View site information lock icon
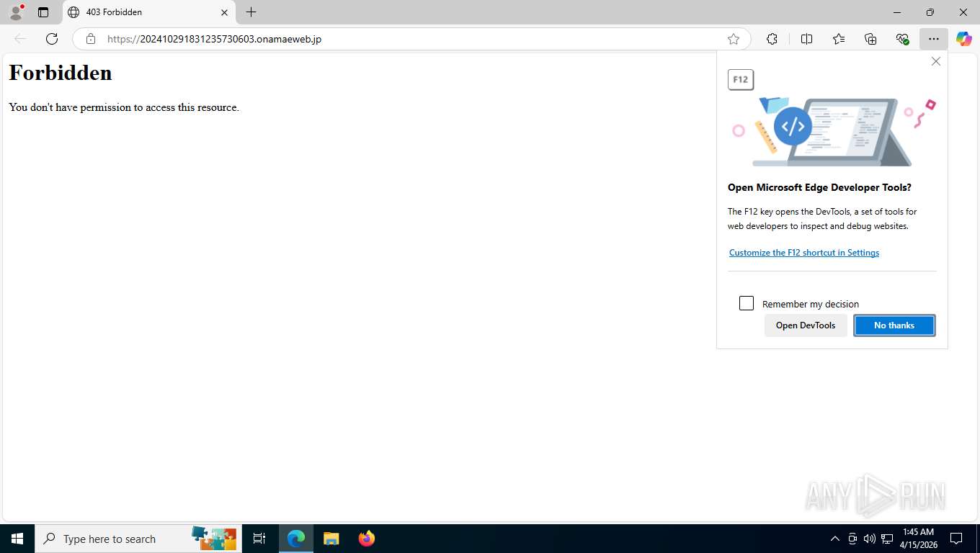The height and width of the screenshot is (553, 980). 91,39
